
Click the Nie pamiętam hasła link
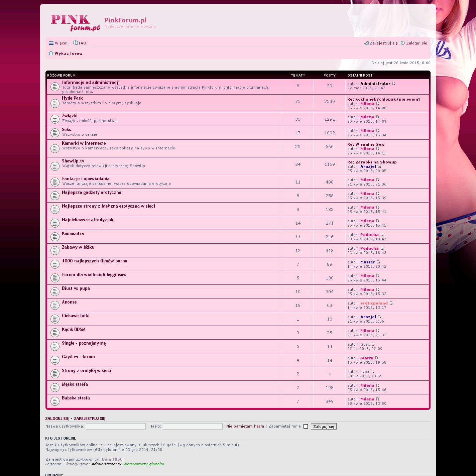pyautogui.click(x=245, y=426)
